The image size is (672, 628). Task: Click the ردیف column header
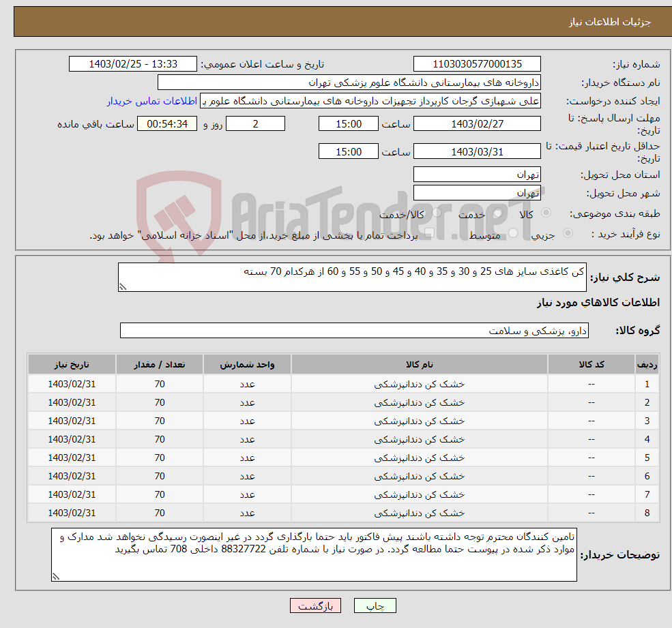coord(647,365)
